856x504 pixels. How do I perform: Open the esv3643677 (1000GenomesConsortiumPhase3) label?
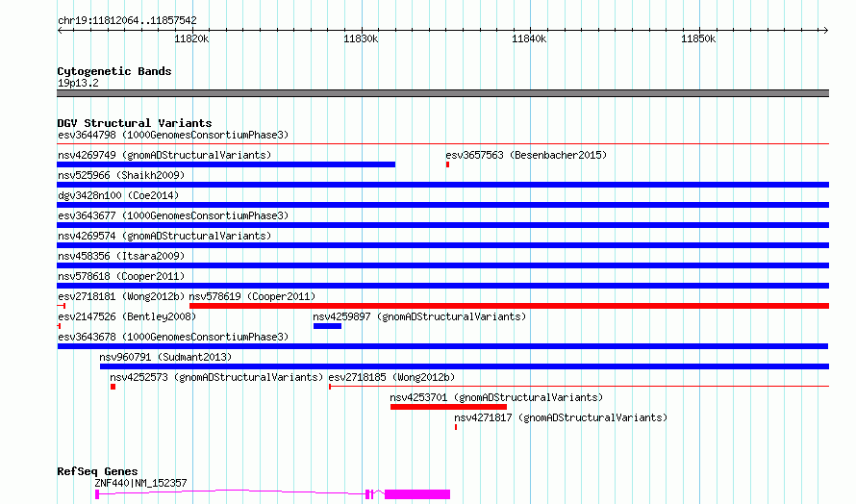[173, 215]
